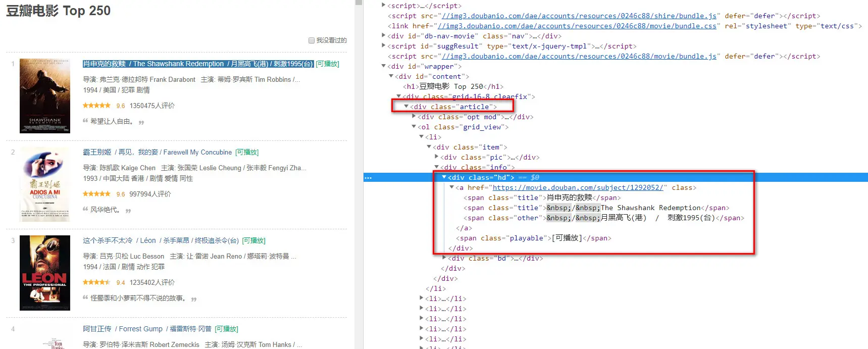Click the star rating for Shawshank Redemption

point(96,106)
